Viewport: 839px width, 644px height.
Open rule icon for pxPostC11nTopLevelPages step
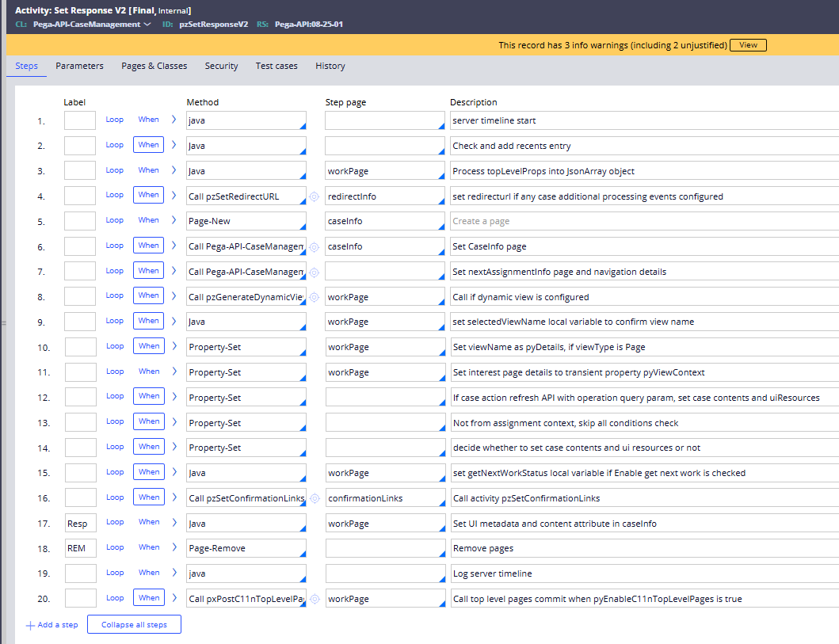pyautogui.click(x=315, y=599)
